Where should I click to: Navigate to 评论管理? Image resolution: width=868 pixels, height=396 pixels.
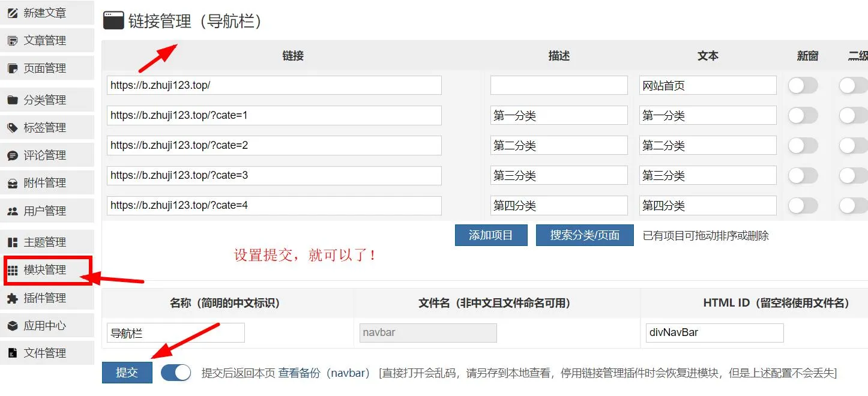click(47, 155)
